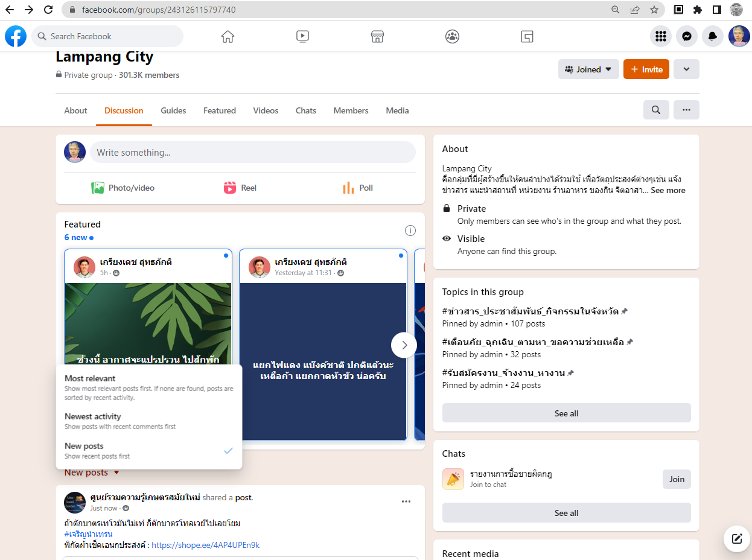Advance Featured carousel with next arrow
The image size is (752, 560).
point(404,345)
